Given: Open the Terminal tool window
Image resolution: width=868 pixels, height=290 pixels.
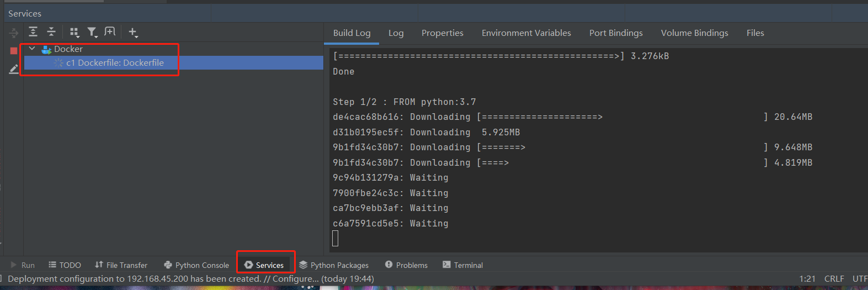Looking at the screenshot, I should point(462,265).
